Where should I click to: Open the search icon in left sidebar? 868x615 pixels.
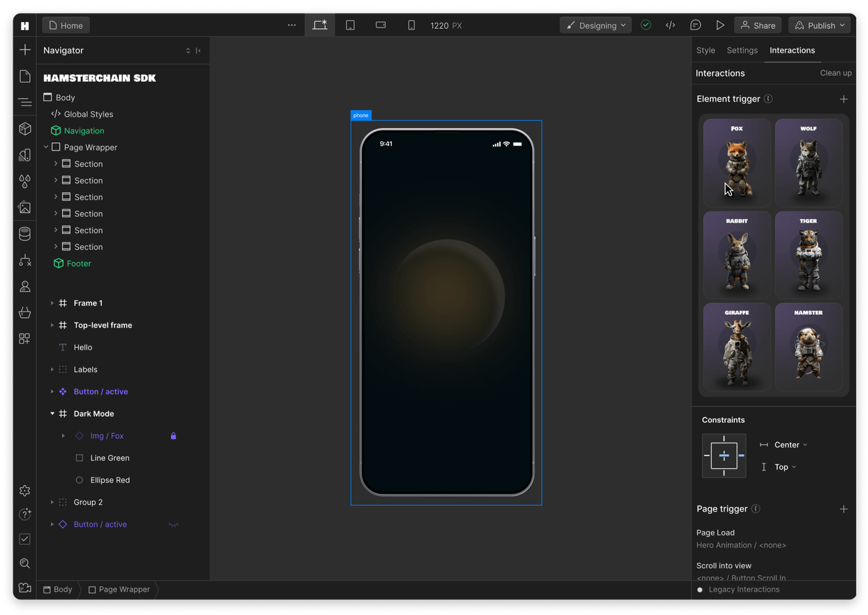click(x=25, y=563)
